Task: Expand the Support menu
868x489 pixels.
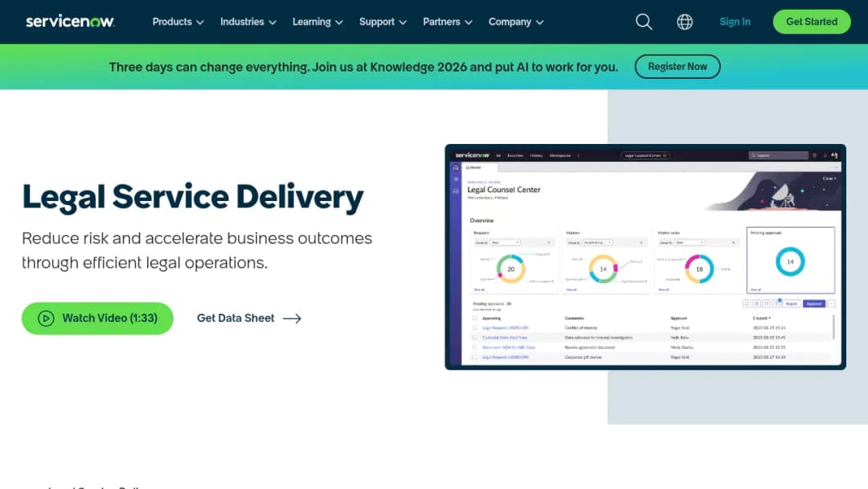Action: (383, 22)
